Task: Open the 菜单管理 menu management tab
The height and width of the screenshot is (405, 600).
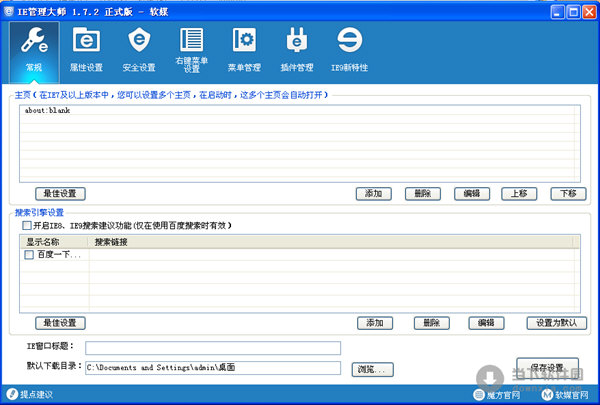Action: tap(244, 50)
